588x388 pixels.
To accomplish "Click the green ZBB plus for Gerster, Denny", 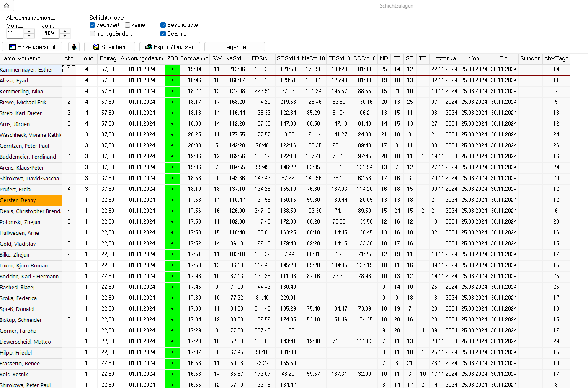I will pos(172,200).
